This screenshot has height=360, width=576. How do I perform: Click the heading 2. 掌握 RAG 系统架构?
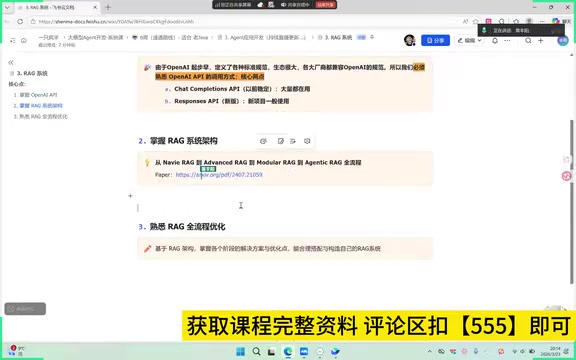click(178, 141)
